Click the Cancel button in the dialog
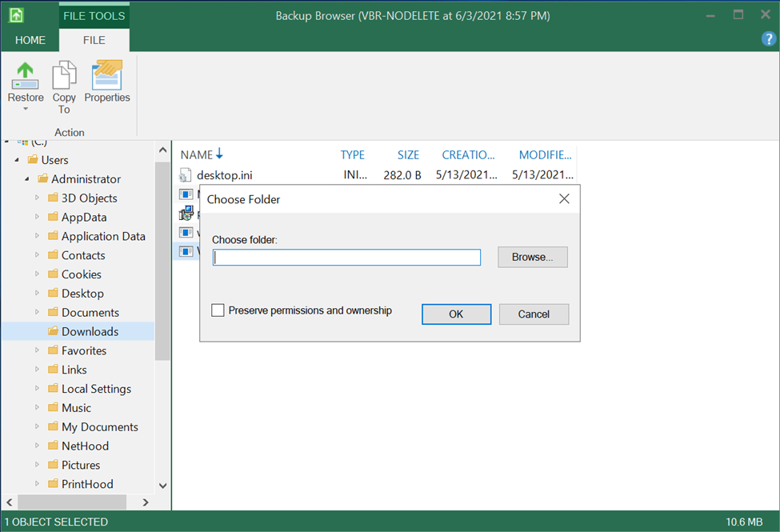The width and height of the screenshot is (780, 532). (x=534, y=314)
